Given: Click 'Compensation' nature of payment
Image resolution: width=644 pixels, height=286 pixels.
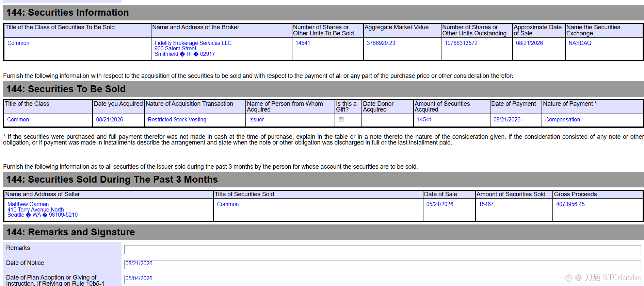Looking at the screenshot, I should click(562, 120).
